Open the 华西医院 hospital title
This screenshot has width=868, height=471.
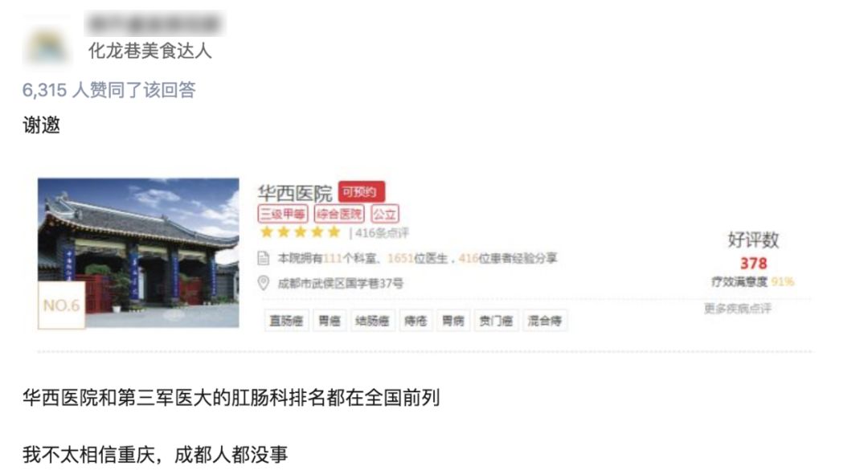click(x=294, y=193)
